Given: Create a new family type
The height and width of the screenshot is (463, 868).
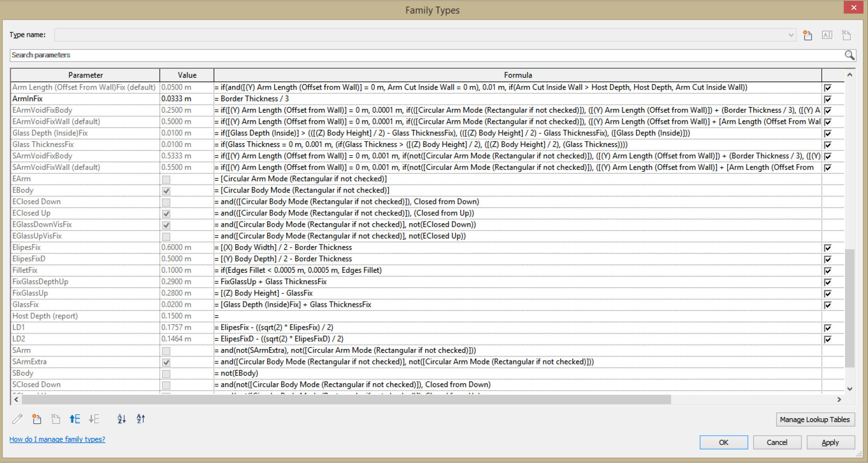Looking at the screenshot, I should 807,35.
